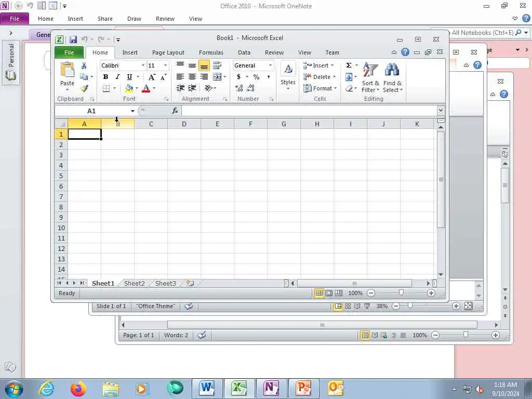This screenshot has height=399, width=532.
Task: Click Insert Worksheet tab icon
Action: point(190,283)
